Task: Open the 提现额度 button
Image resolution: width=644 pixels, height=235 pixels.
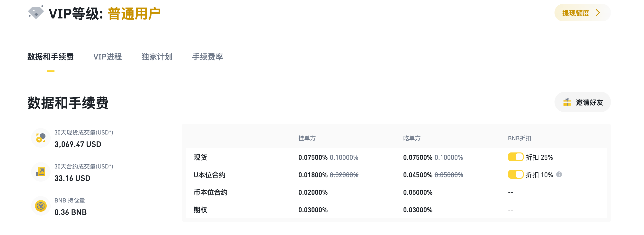Action: click(582, 13)
